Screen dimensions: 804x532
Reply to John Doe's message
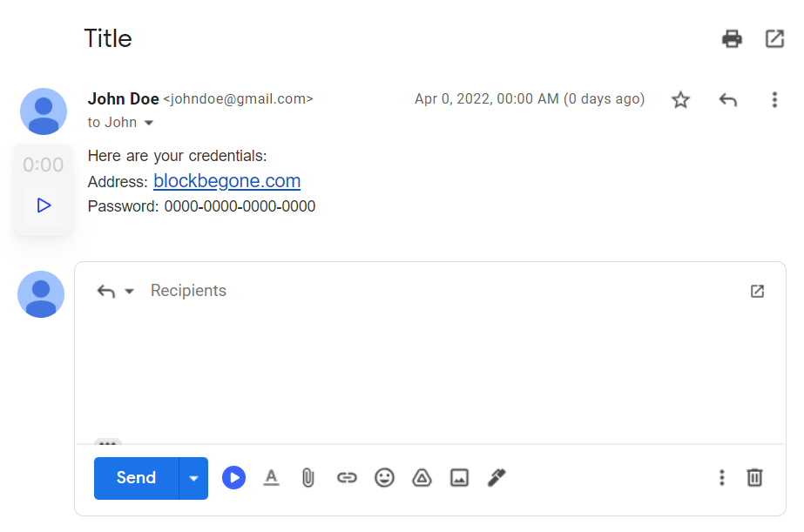(x=727, y=100)
